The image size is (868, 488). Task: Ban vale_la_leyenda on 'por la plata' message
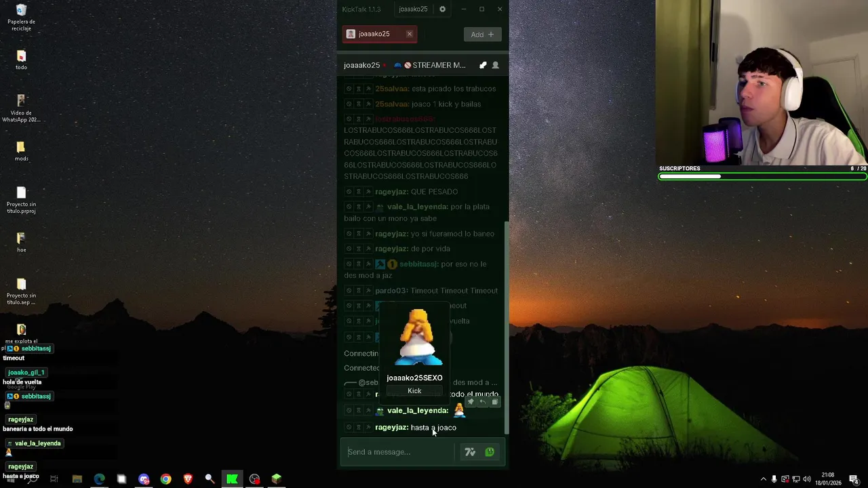[349, 207]
